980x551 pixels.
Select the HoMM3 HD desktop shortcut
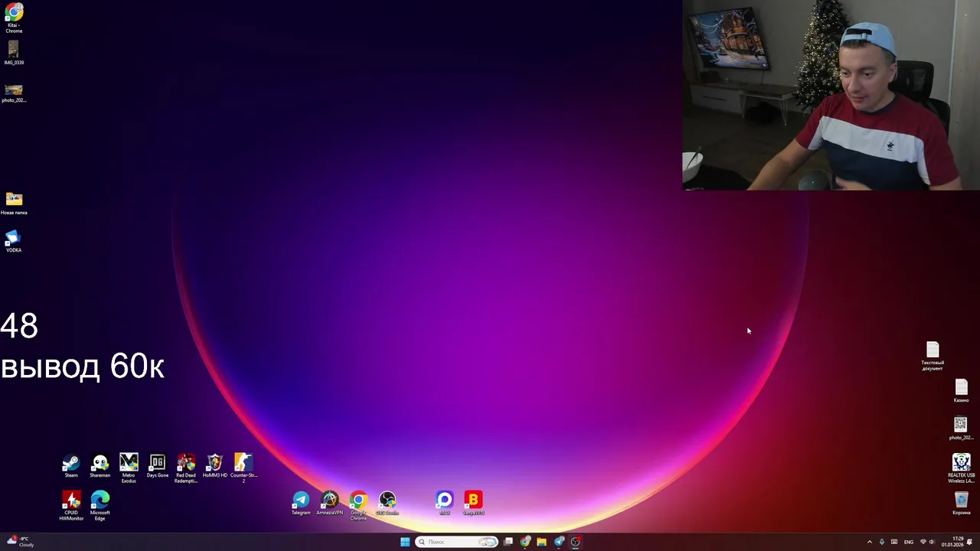click(x=215, y=466)
